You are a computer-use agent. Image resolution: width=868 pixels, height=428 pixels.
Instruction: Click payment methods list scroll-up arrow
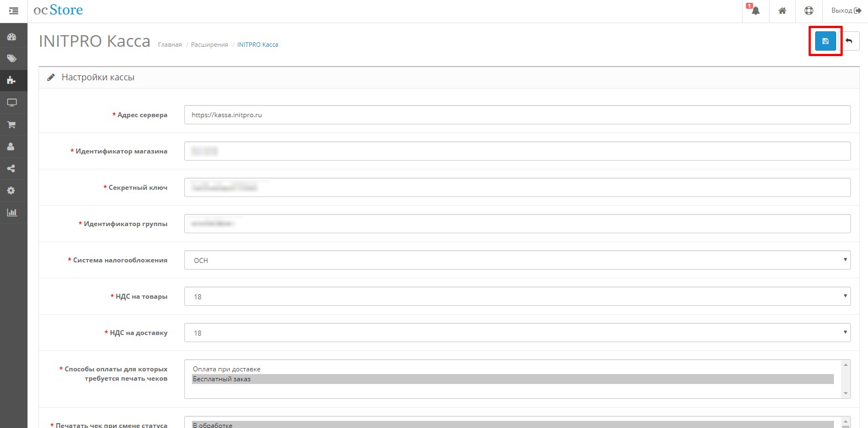point(845,365)
